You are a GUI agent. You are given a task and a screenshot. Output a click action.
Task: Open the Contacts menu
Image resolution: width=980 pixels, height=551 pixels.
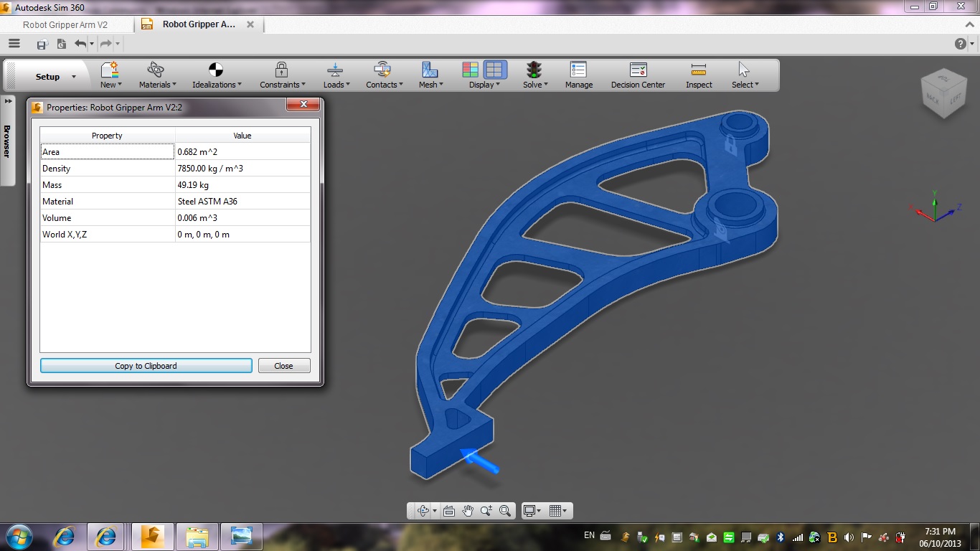click(x=384, y=75)
